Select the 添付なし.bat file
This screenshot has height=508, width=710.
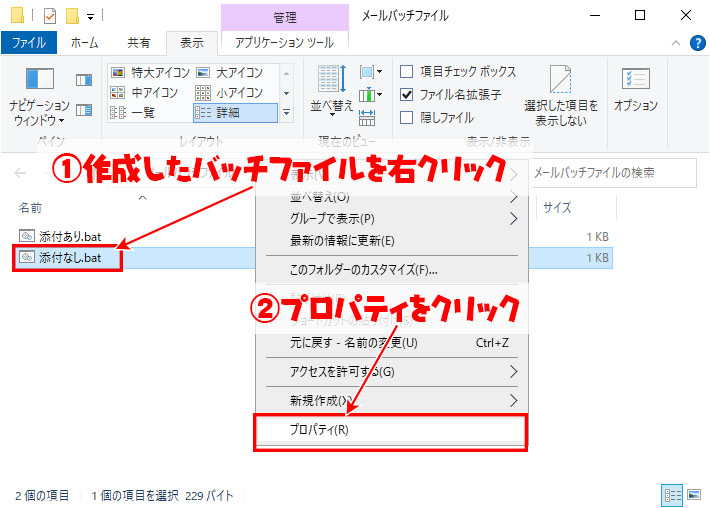[70, 258]
